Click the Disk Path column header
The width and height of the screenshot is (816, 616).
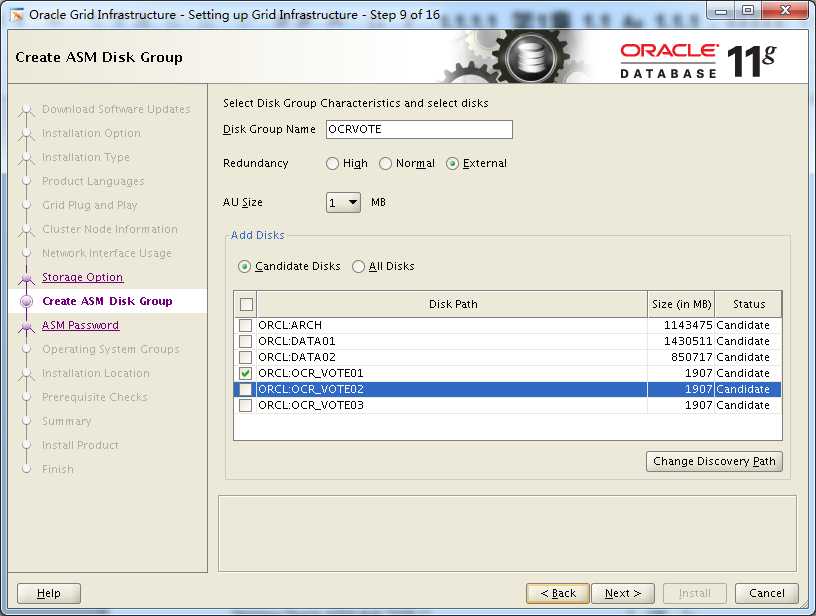click(x=452, y=304)
